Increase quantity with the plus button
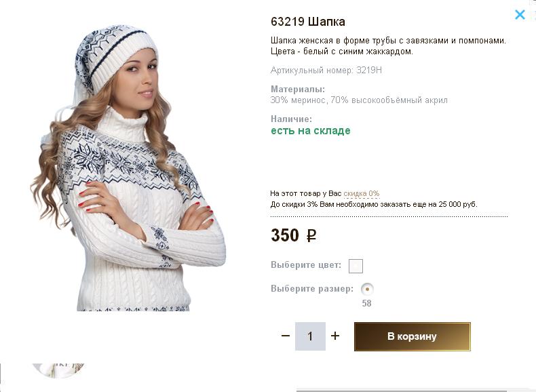Viewport: 536px width, 392px height. 335,336
